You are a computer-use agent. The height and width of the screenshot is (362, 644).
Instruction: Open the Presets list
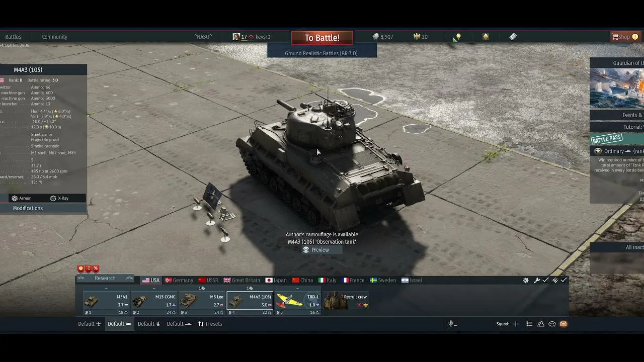pyautogui.click(x=210, y=324)
